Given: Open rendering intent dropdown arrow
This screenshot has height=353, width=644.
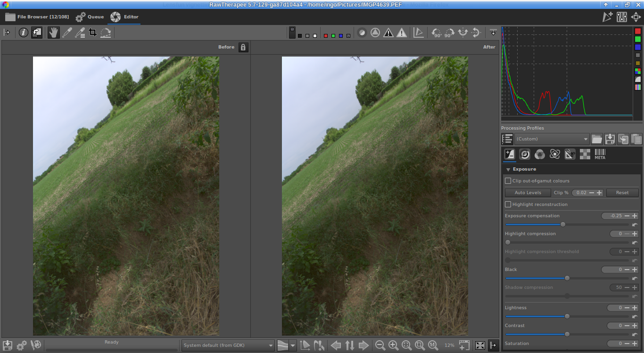Looking at the screenshot, I should click(x=293, y=345).
